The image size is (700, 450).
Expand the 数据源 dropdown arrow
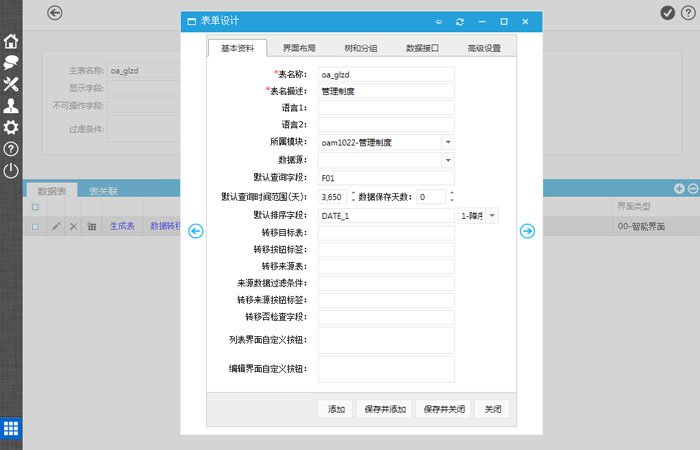coord(448,160)
